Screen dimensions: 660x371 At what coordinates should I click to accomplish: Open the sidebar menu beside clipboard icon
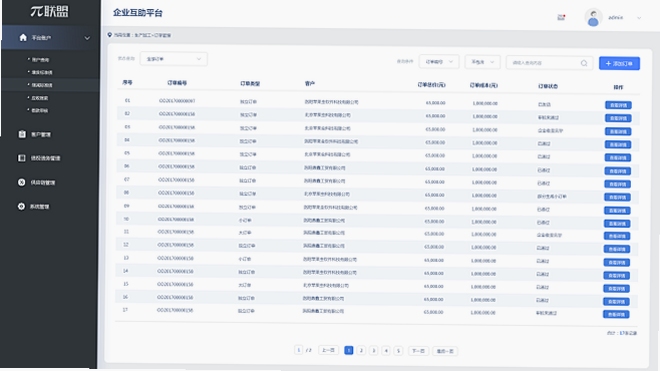pyautogui.click(x=41, y=134)
